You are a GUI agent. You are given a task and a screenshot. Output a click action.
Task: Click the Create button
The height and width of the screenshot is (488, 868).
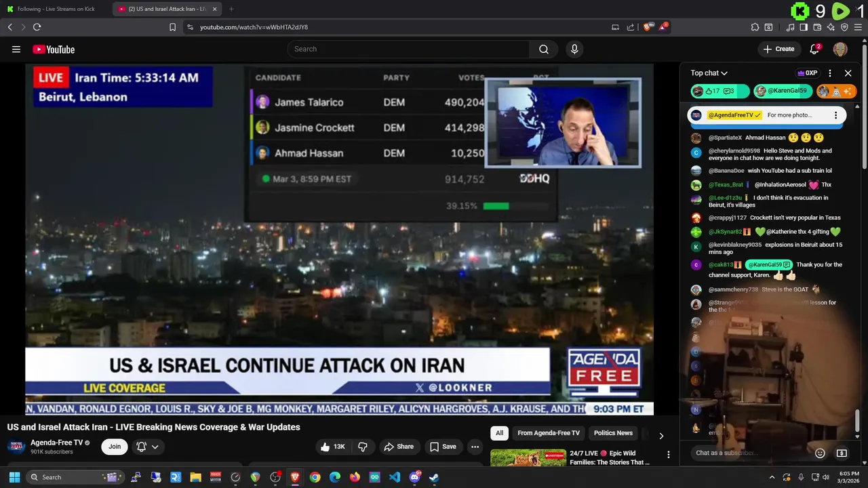tap(778, 49)
